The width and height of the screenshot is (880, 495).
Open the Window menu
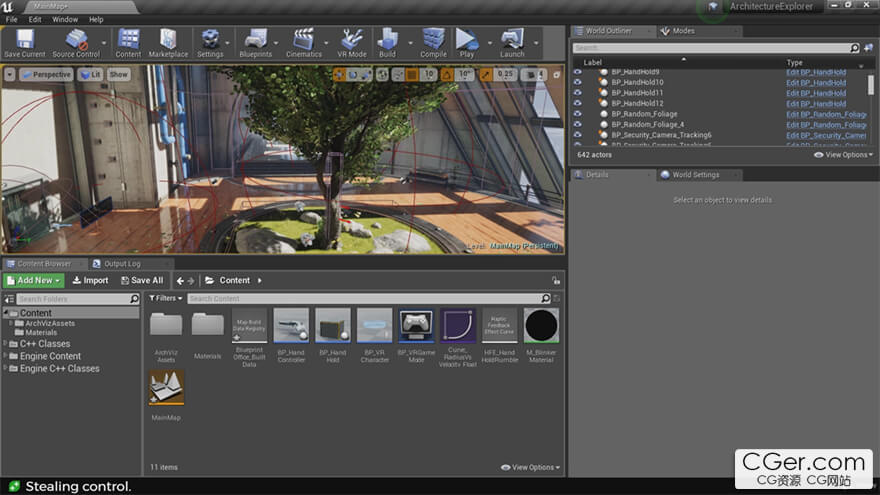coord(65,19)
